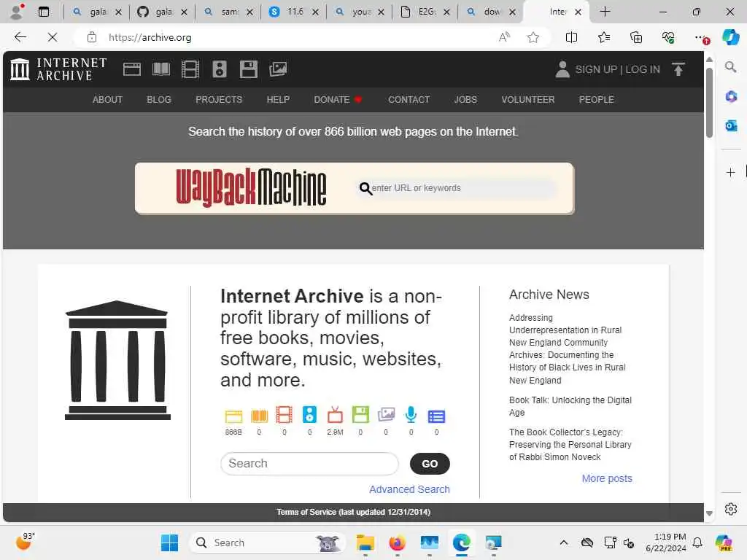
Task: Open the Images icon in top bar
Action: tap(278, 69)
